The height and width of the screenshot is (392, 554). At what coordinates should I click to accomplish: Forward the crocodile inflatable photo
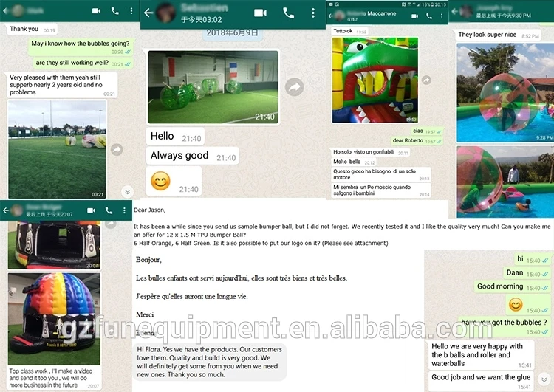coord(426,80)
